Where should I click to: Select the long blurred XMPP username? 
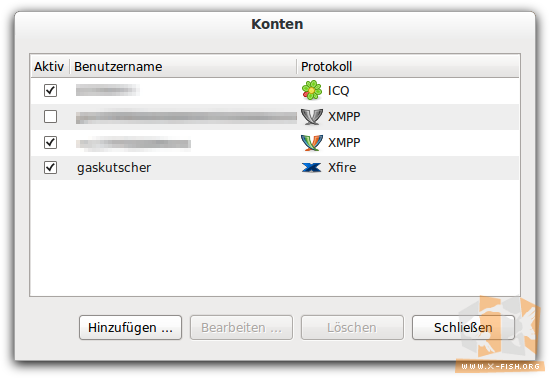pos(186,116)
